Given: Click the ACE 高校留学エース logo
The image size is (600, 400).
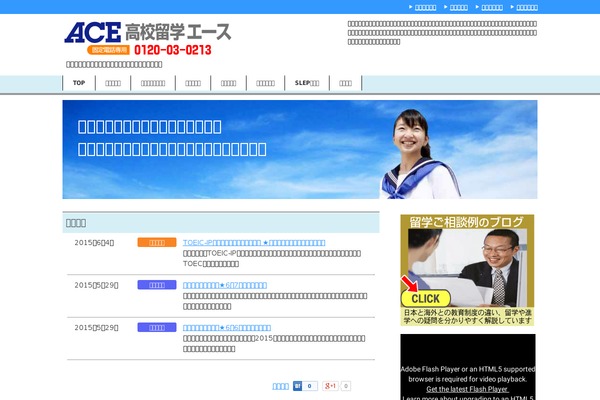Looking at the screenshot, I should (148, 33).
